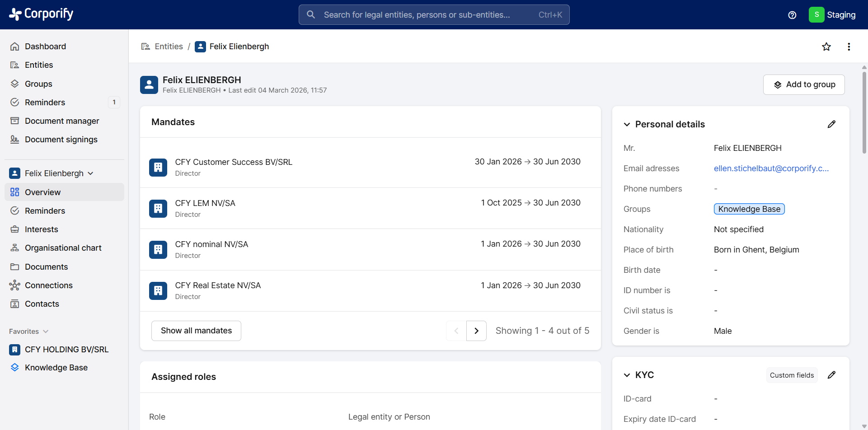Click the Knowledge Base group tag
Image resolution: width=868 pixels, height=430 pixels.
point(749,209)
